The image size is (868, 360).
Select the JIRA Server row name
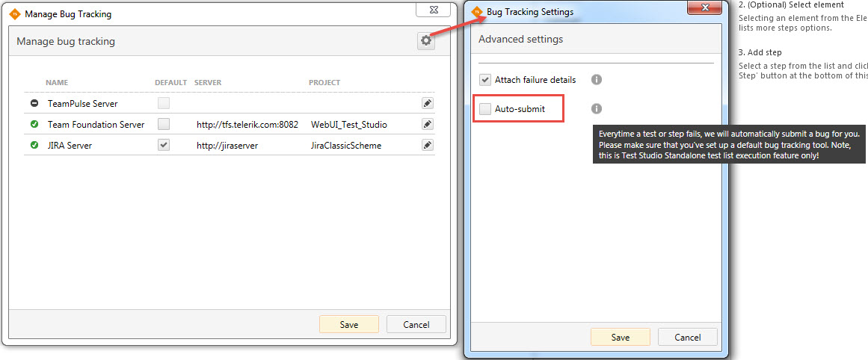70,146
